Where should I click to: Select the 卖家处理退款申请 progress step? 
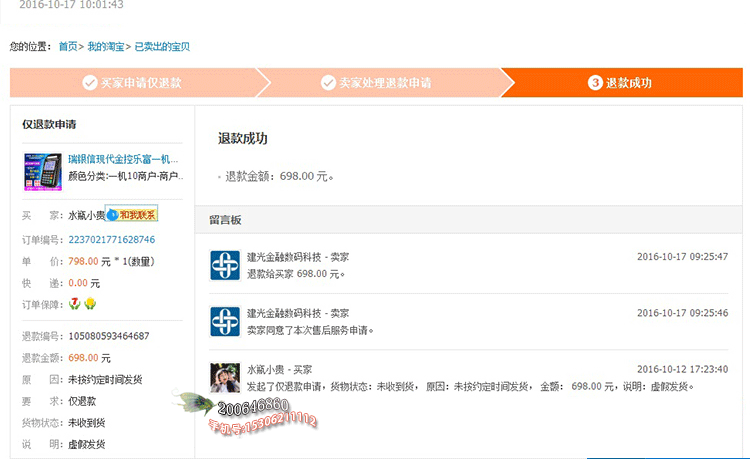[376, 83]
